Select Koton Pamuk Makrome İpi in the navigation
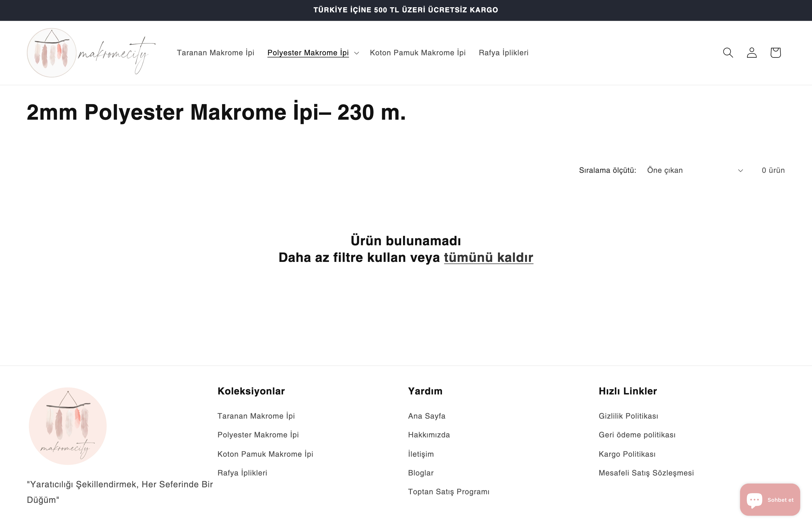Viewport: 812px width, 527px height. (x=418, y=53)
